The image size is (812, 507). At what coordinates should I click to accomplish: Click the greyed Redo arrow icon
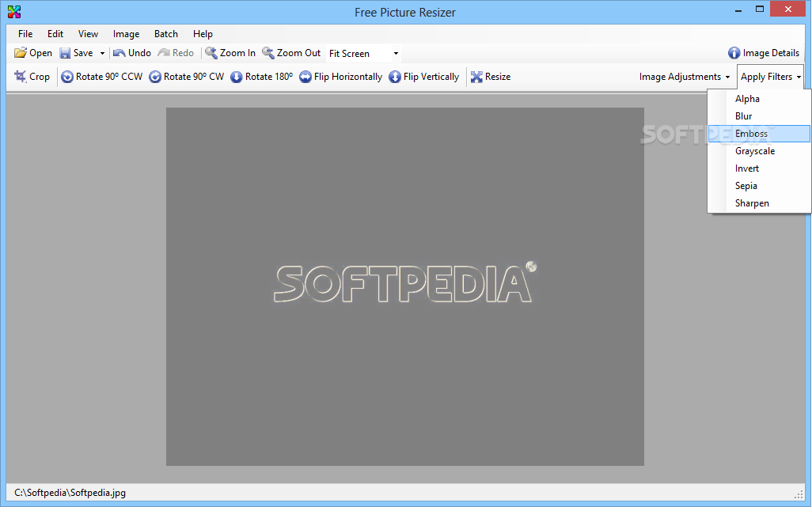[x=164, y=53]
